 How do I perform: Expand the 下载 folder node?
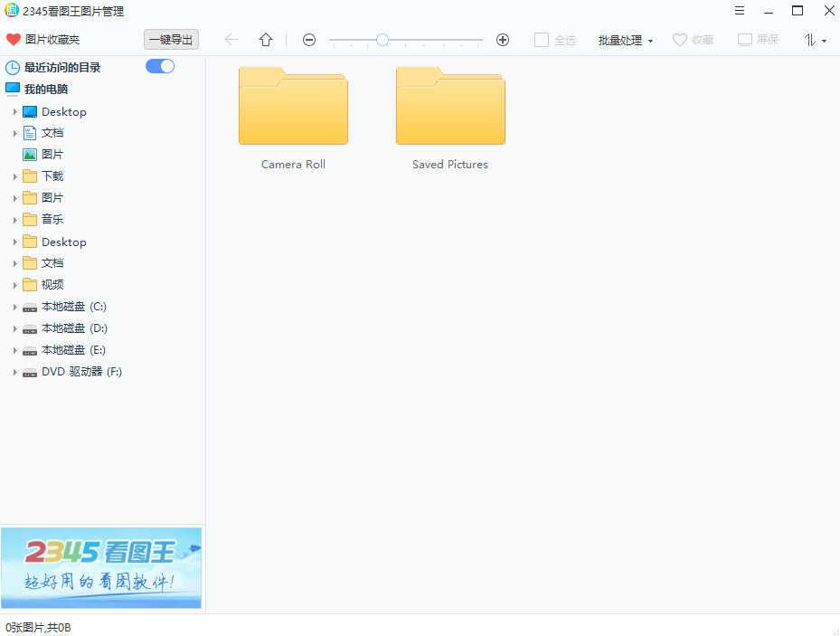pos(15,176)
